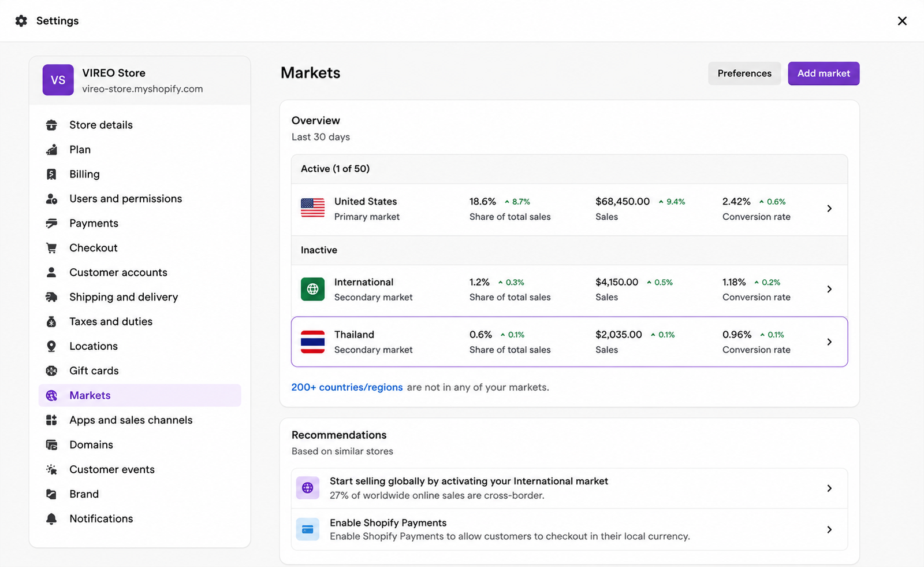924x567 pixels.
Task: Expand the United States market row chevron
Action: coord(829,208)
